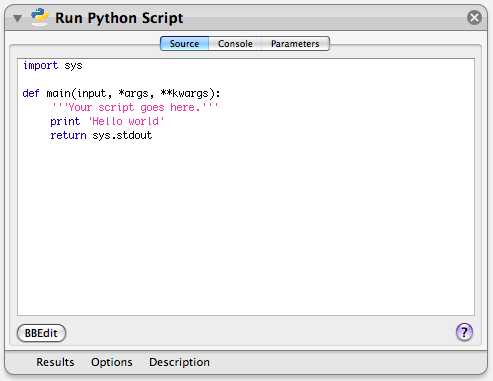This screenshot has width=493, height=381.
Task: Click the BBEdit button
Action: point(41,333)
